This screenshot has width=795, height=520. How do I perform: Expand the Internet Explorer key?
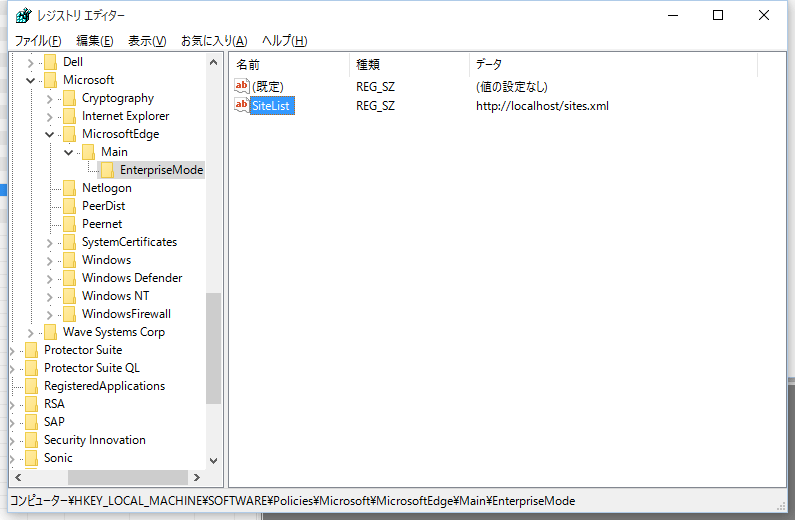click(49, 117)
